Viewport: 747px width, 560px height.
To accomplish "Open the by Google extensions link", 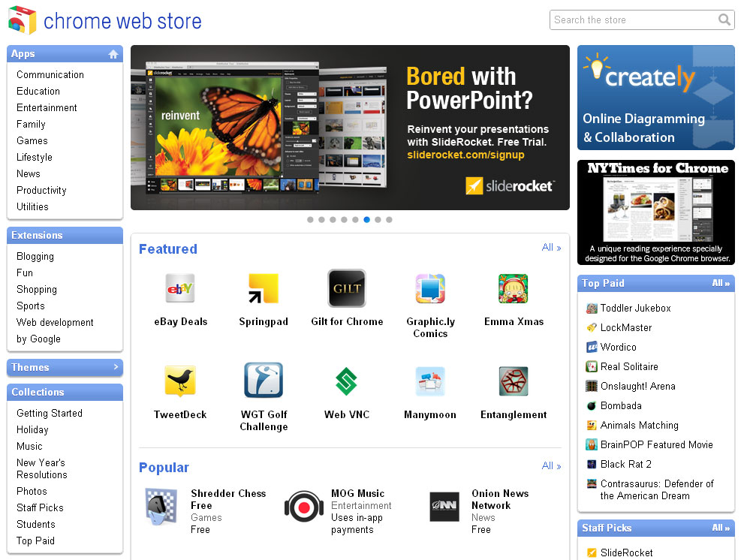I will (x=38, y=339).
